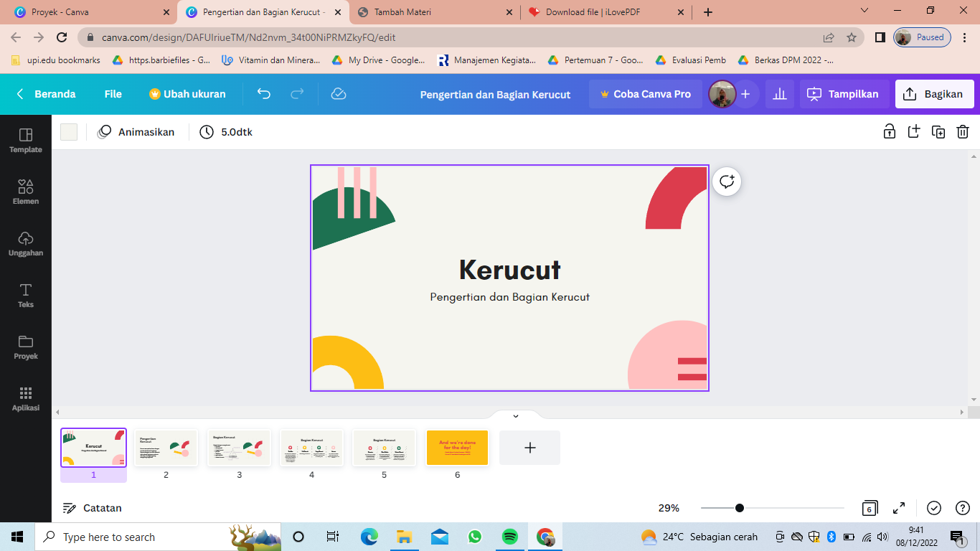Delete the page with trash icon

coord(963,131)
